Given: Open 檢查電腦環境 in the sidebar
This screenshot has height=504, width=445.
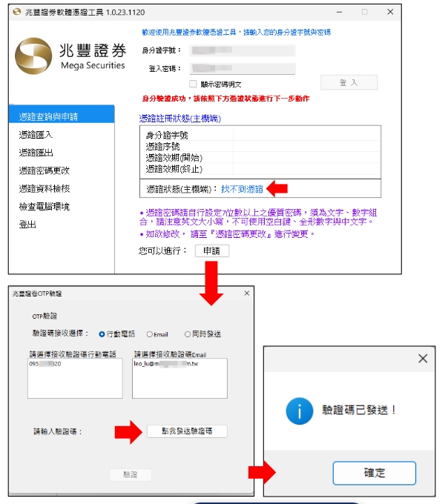Looking at the screenshot, I should click(44, 206).
